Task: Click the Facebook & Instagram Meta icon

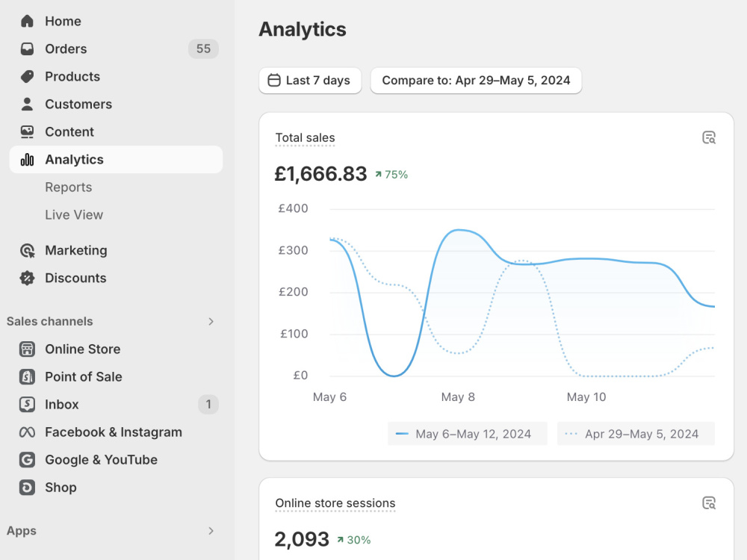Action: click(x=27, y=432)
